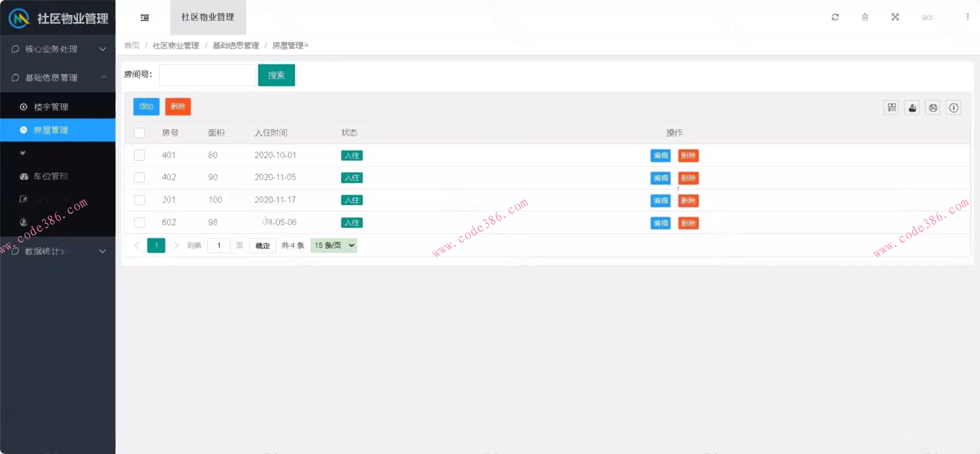Edit room 402 with 编辑 button
The width and height of the screenshot is (980, 454).
click(660, 178)
